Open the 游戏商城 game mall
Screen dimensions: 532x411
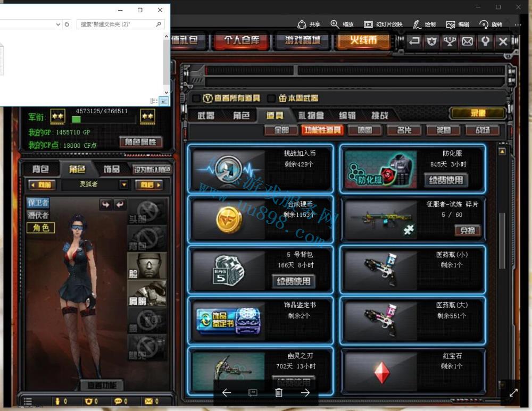coord(302,41)
